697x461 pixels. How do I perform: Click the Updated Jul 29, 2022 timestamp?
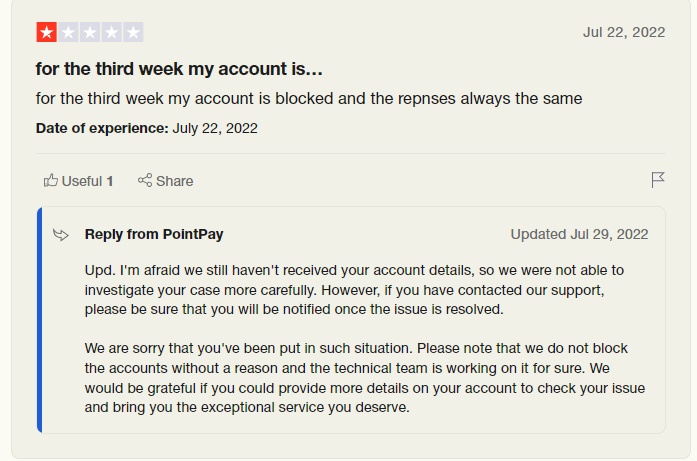click(x=579, y=234)
